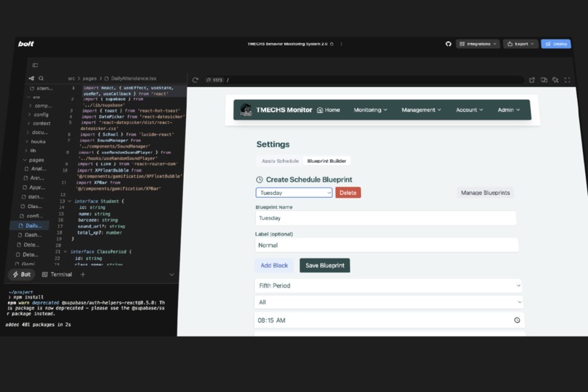Switch to the Bolt tab
This screenshot has height=392, width=588.
point(22,274)
